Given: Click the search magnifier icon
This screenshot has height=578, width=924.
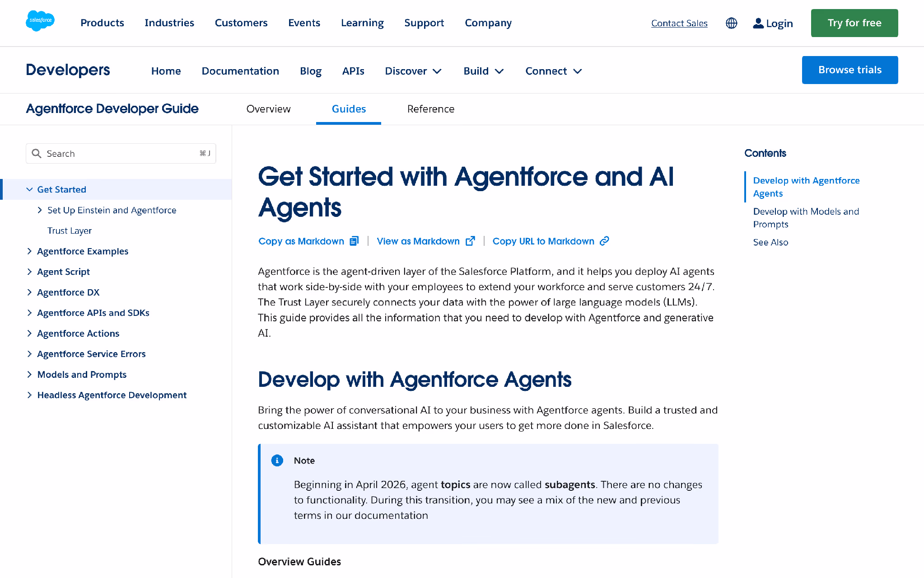Looking at the screenshot, I should [x=37, y=154].
